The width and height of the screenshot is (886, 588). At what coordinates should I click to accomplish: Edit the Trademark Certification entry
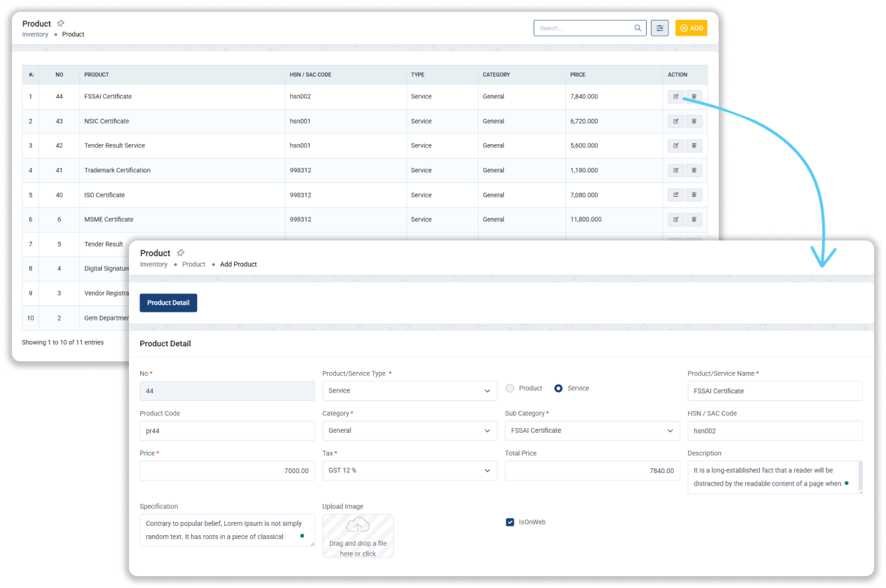pos(675,170)
